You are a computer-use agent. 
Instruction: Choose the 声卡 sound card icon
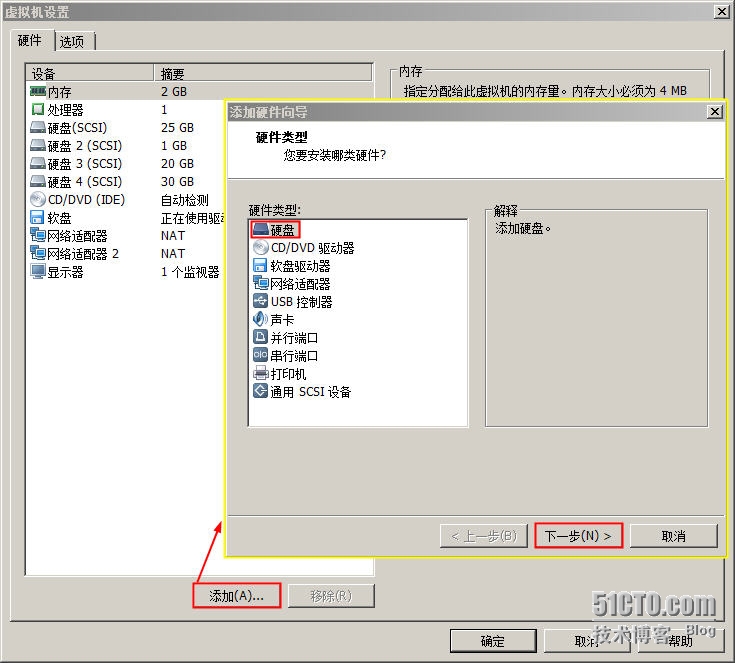pyautogui.click(x=260, y=319)
